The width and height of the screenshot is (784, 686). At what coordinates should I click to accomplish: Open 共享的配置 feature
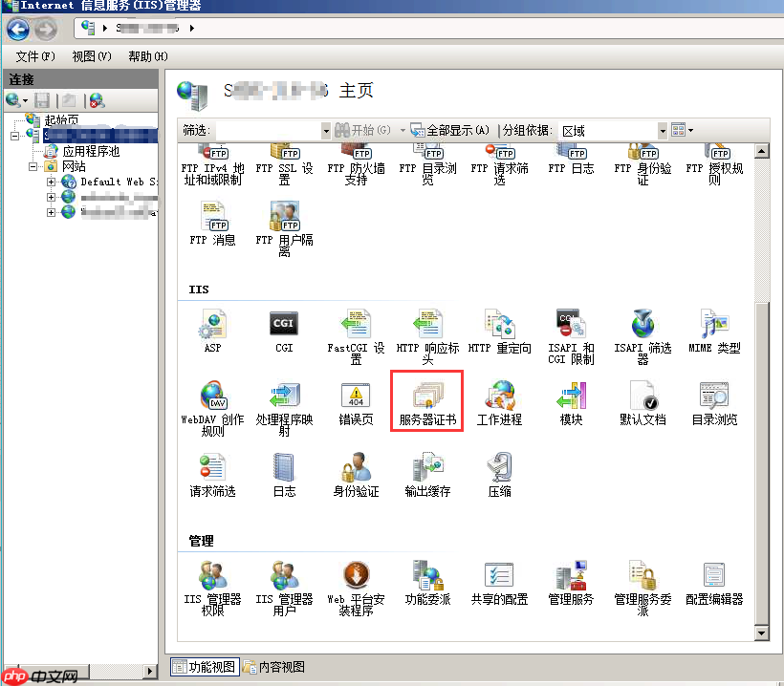(x=499, y=582)
